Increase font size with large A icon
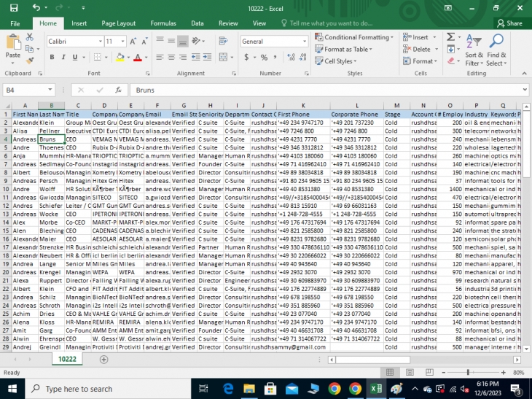The width and height of the screenshot is (532, 399). click(133, 42)
